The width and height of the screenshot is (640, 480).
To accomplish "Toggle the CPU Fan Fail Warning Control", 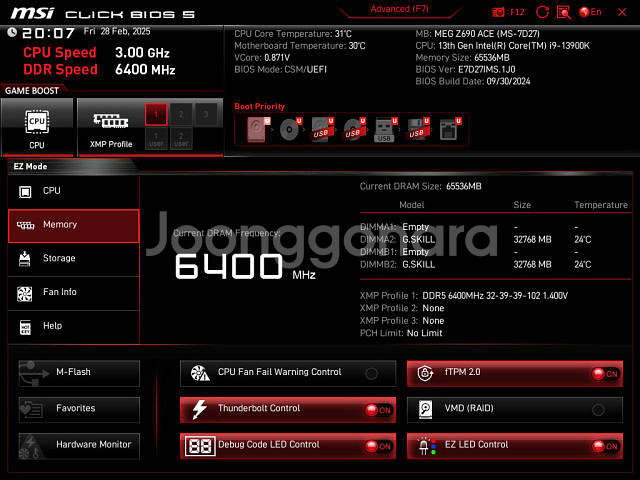I will tap(372, 373).
